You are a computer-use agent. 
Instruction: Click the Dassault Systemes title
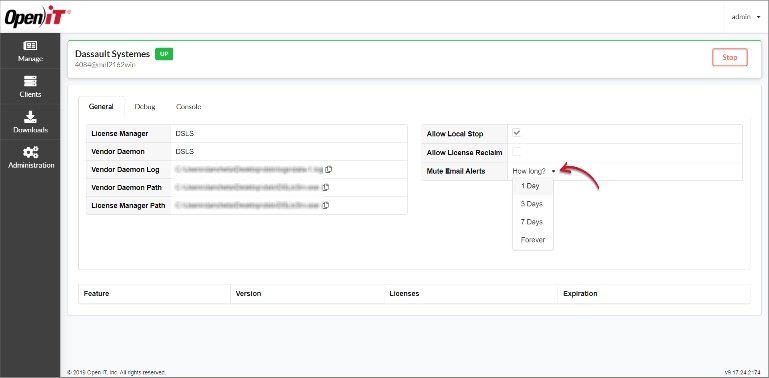112,54
